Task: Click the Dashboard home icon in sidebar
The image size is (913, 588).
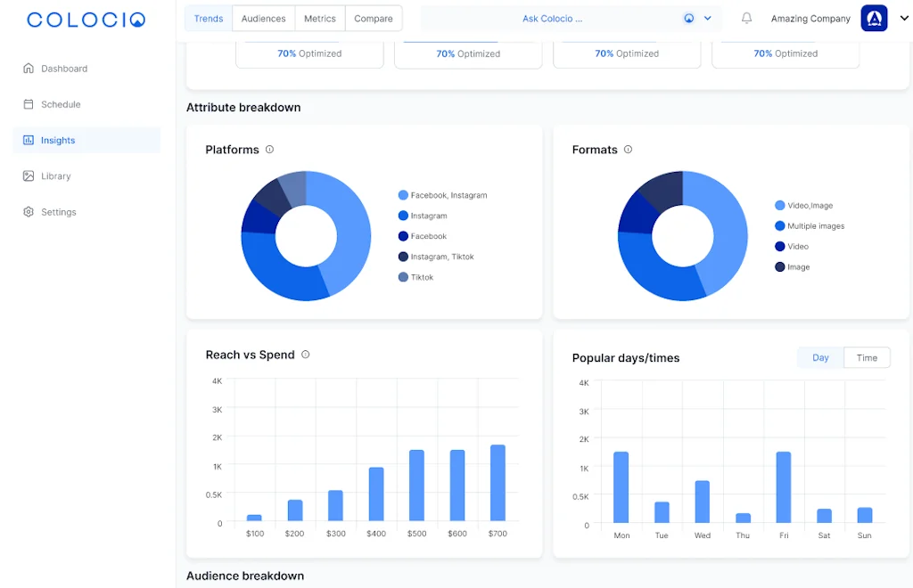Action: pos(29,69)
